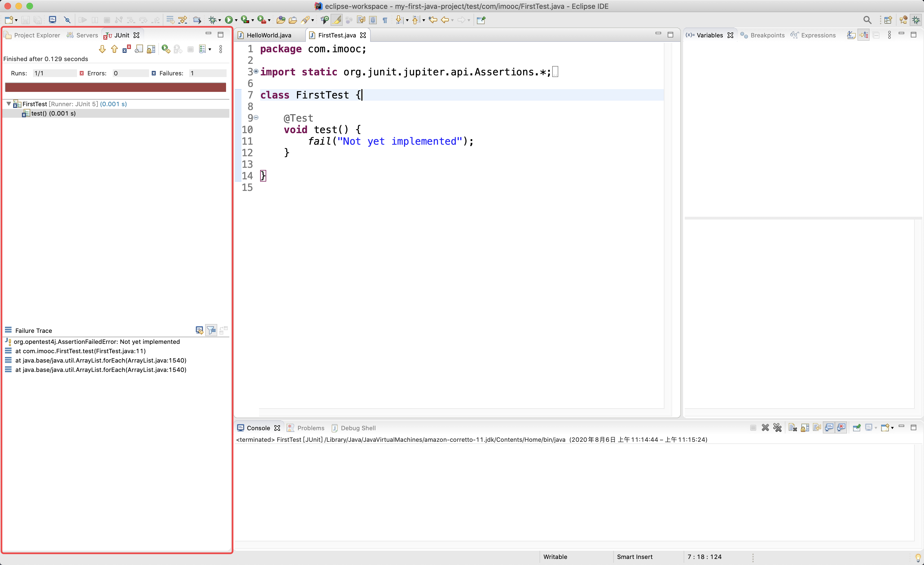Click the New wizard icon in toolbar
The image size is (924, 565).
(x=9, y=20)
